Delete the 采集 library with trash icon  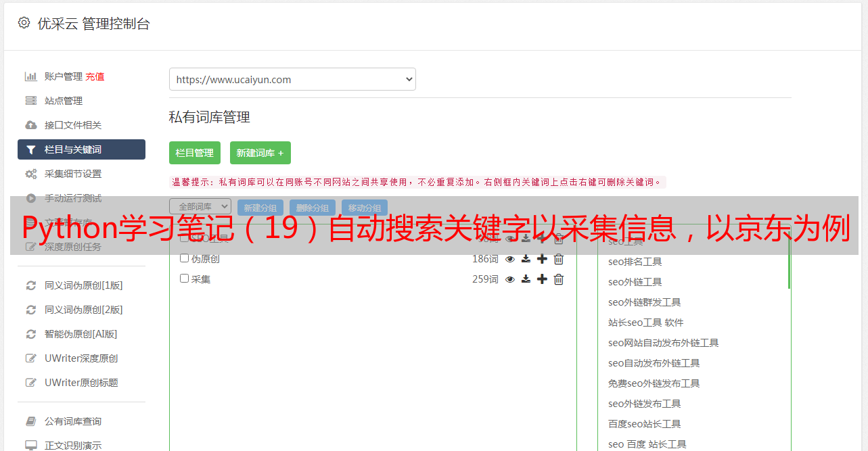[559, 279]
